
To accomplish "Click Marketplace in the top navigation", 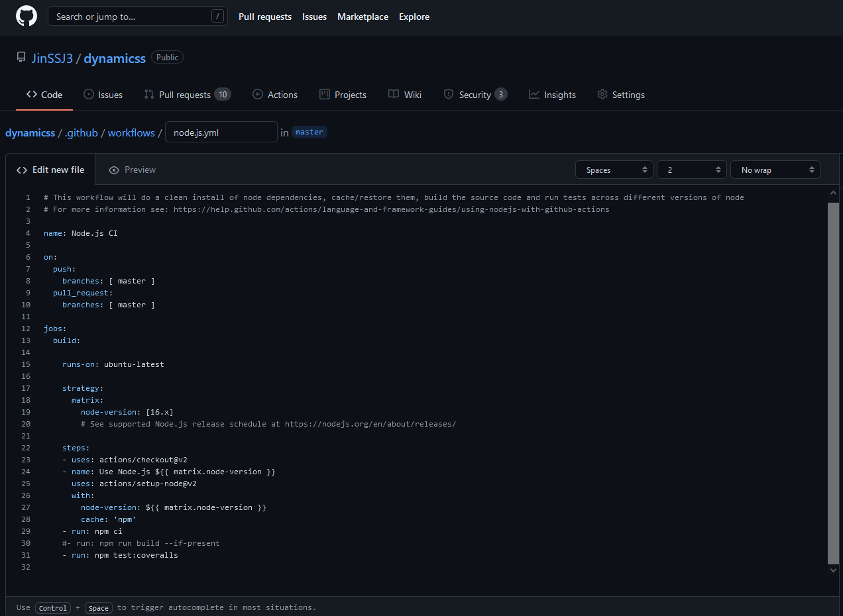I will pyautogui.click(x=363, y=17).
